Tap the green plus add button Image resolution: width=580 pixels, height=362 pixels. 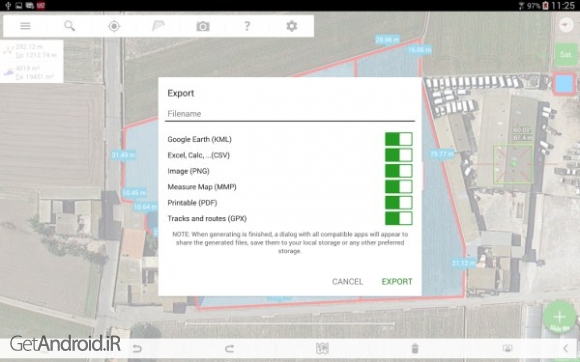click(559, 317)
